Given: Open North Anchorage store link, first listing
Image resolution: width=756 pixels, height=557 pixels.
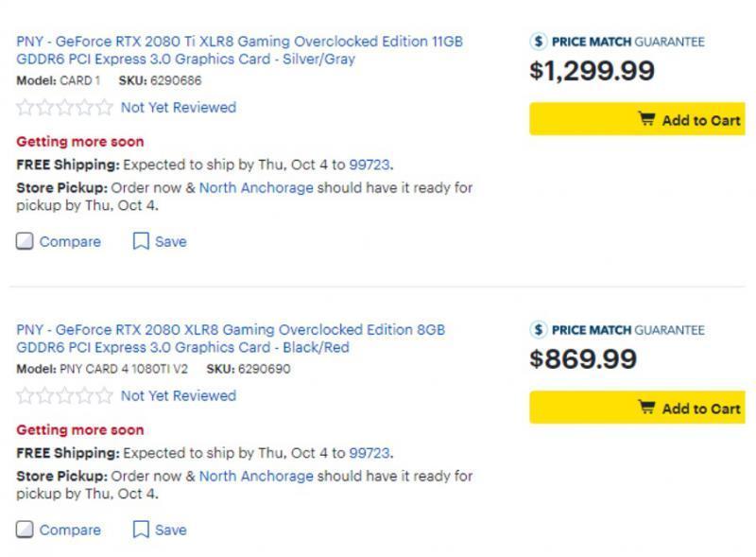Looking at the screenshot, I should (255, 187).
